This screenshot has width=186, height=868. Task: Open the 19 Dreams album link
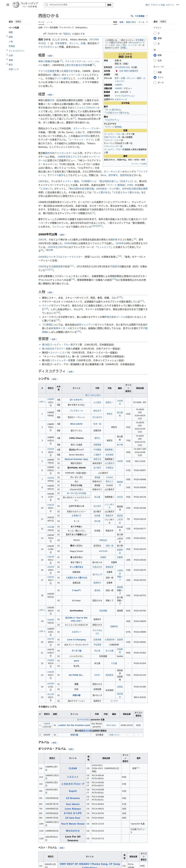click(73, 798)
